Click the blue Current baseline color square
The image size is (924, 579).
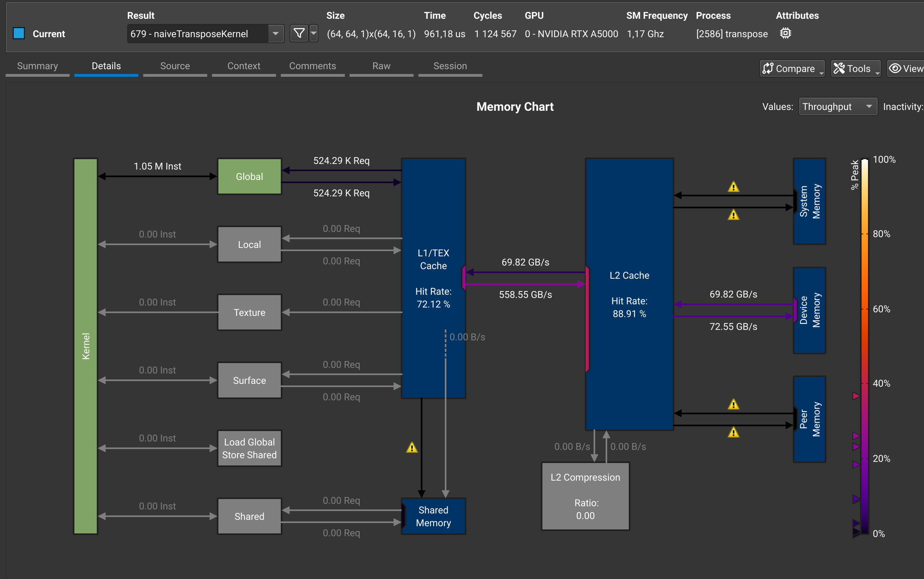tap(19, 33)
